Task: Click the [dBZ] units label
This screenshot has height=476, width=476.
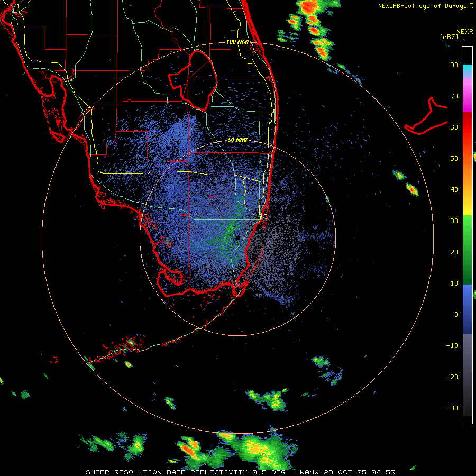Action: pyautogui.click(x=449, y=36)
